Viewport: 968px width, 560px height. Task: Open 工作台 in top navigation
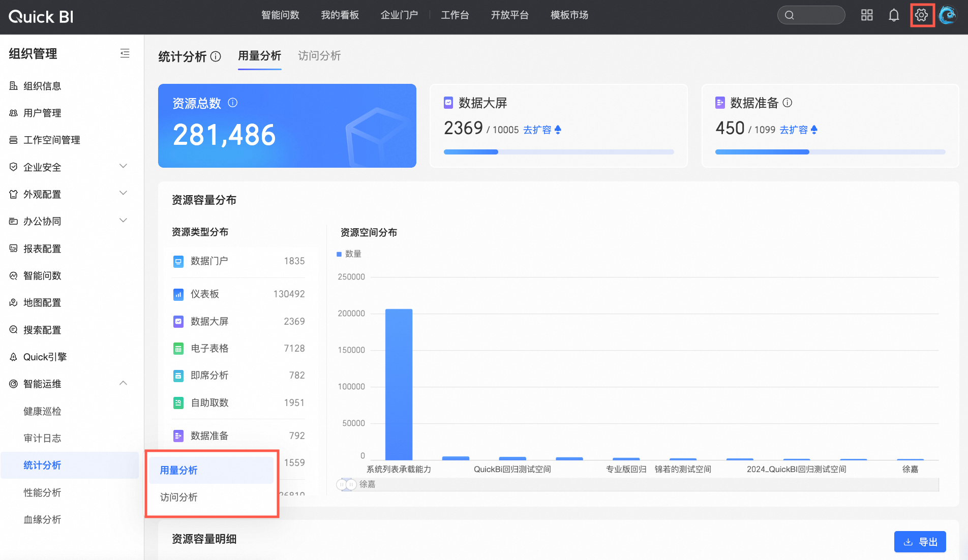[455, 15]
